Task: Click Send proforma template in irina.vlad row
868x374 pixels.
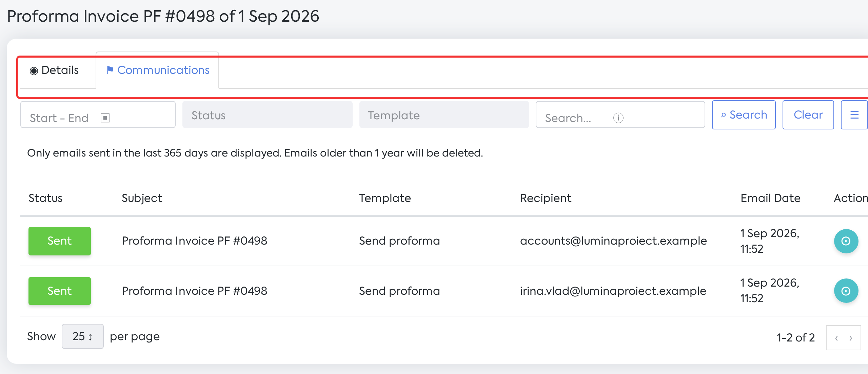Action: click(399, 291)
